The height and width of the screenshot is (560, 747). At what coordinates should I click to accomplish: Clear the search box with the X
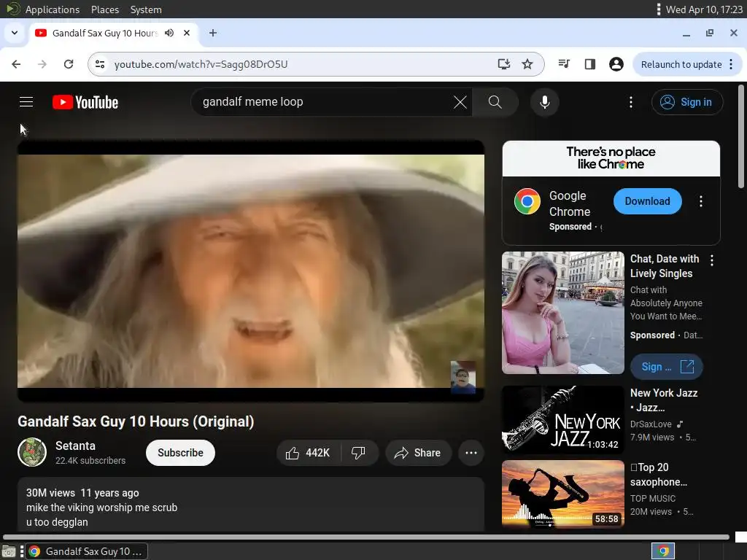tap(460, 102)
